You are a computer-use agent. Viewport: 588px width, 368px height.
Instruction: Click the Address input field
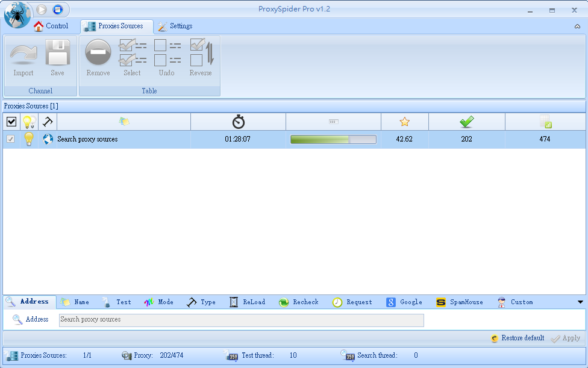coord(241,320)
